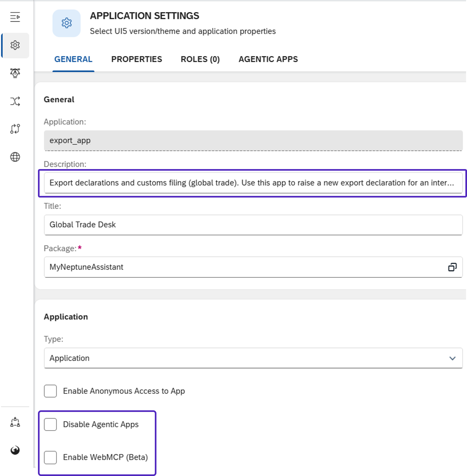The image size is (467, 476).
Task: Enable Anonymous Access to App checkbox
Action: pyautogui.click(x=50, y=391)
